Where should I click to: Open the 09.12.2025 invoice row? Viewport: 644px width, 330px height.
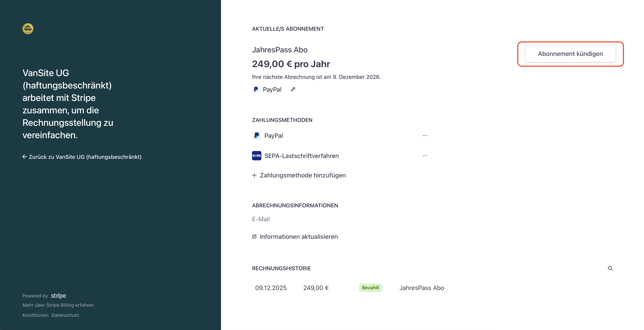pyautogui.click(x=271, y=288)
